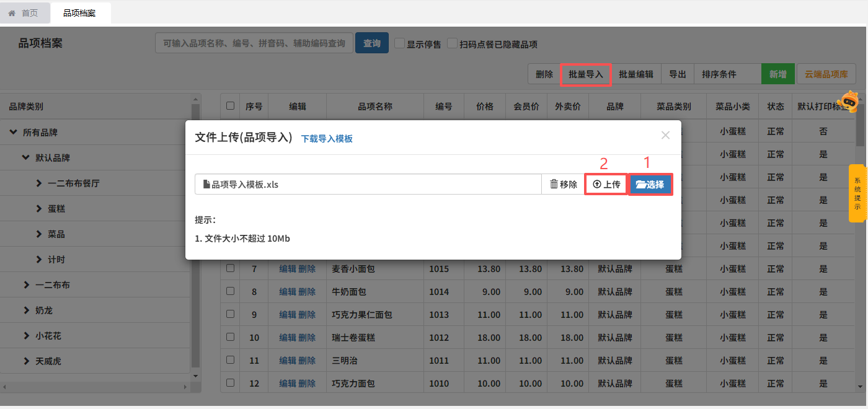The width and height of the screenshot is (868, 409).
Task: Click 编辑 for 牛奶面包
Action: pos(288,292)
